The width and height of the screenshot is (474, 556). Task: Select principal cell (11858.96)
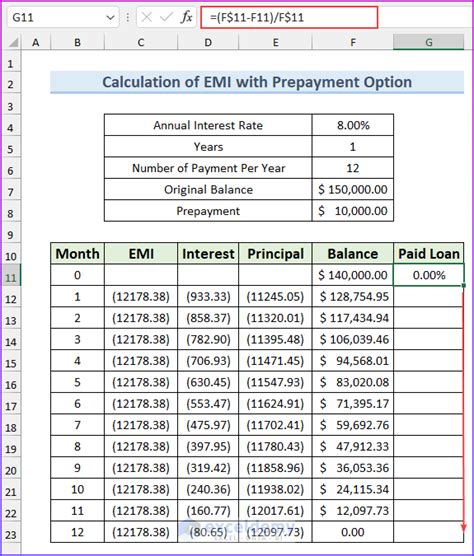(x=275, y=468)
